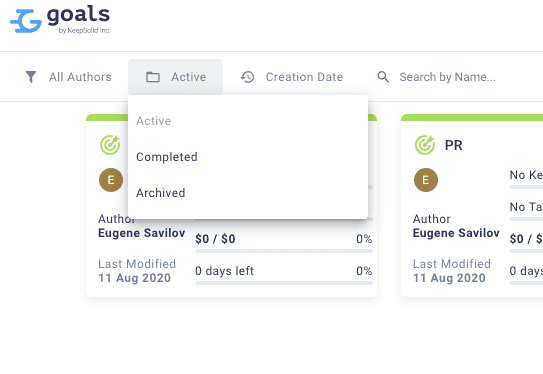Click the funnel filter icon

pos(31,77)
